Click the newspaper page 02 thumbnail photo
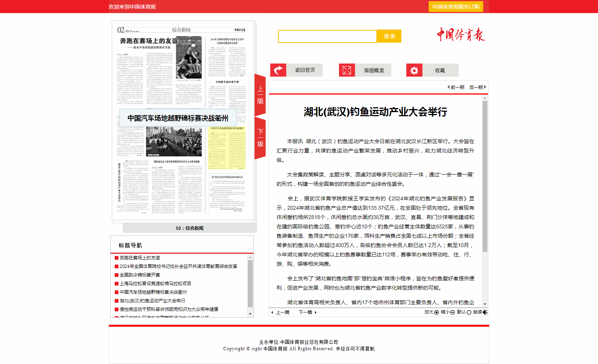The image size is (598, 364). click(x=189, y=57)
